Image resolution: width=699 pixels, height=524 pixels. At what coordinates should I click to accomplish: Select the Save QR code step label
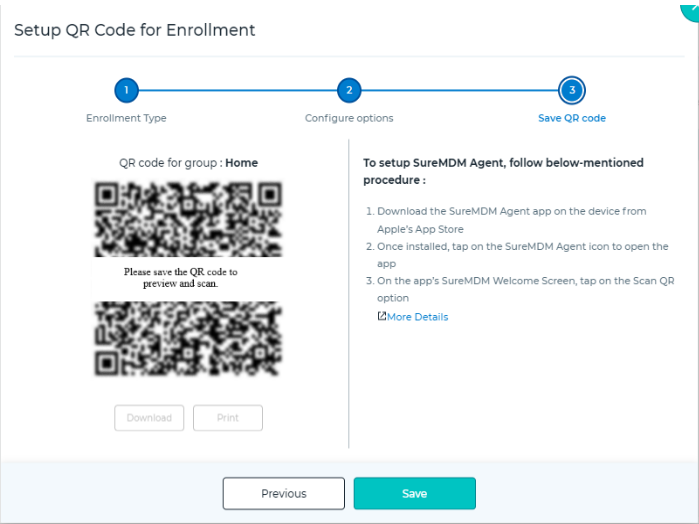pyautogui.click(x=572, y=118)
